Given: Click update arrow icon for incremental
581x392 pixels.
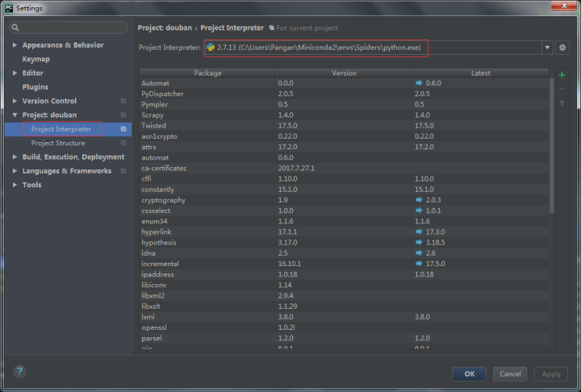Looking at the screenshot, I should [x=419, y=264].
